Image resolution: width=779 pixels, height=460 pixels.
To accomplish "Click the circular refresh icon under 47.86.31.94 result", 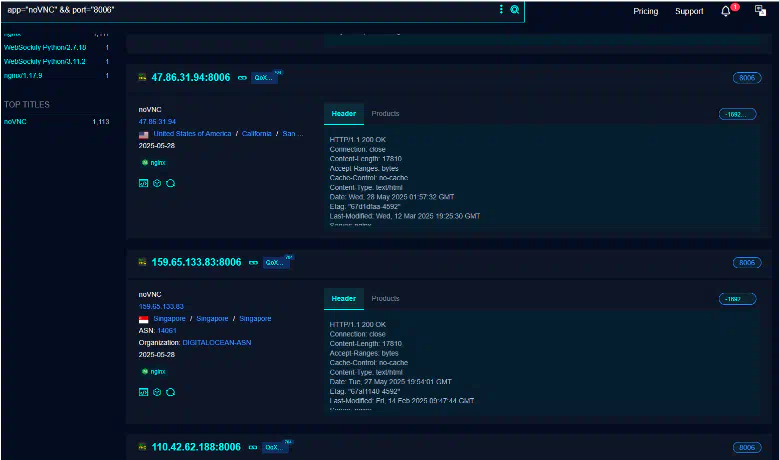I will (170, 183).
